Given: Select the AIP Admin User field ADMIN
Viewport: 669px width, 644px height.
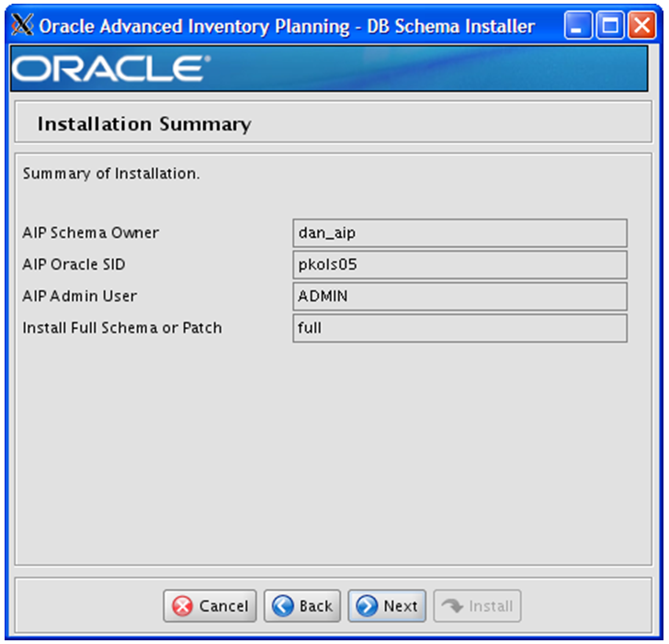Looking at the screenshot, I should [x=459, y=296].
